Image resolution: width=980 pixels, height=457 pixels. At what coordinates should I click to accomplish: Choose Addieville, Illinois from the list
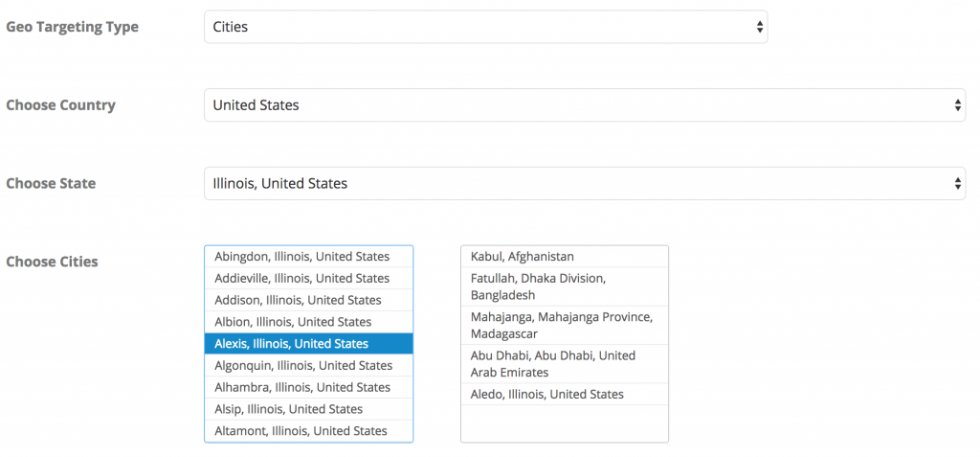tap(302, 279)
